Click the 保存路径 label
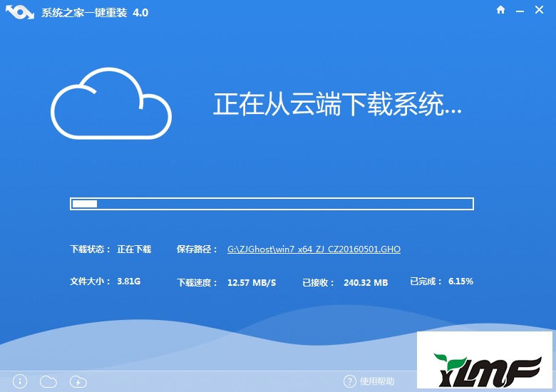 point(197,249)
